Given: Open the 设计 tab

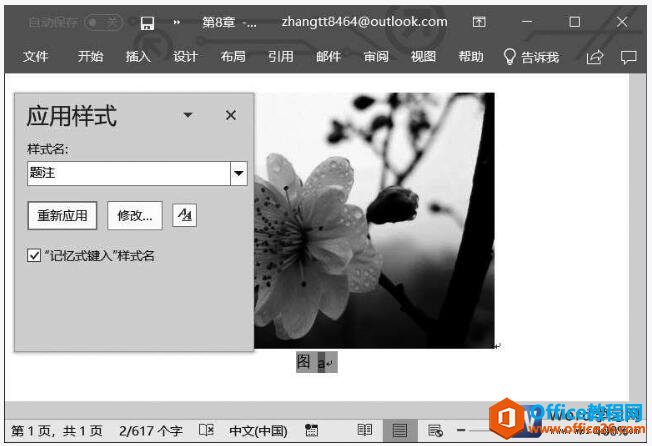Looking at the screenshot, I should (x=185, y=56).
